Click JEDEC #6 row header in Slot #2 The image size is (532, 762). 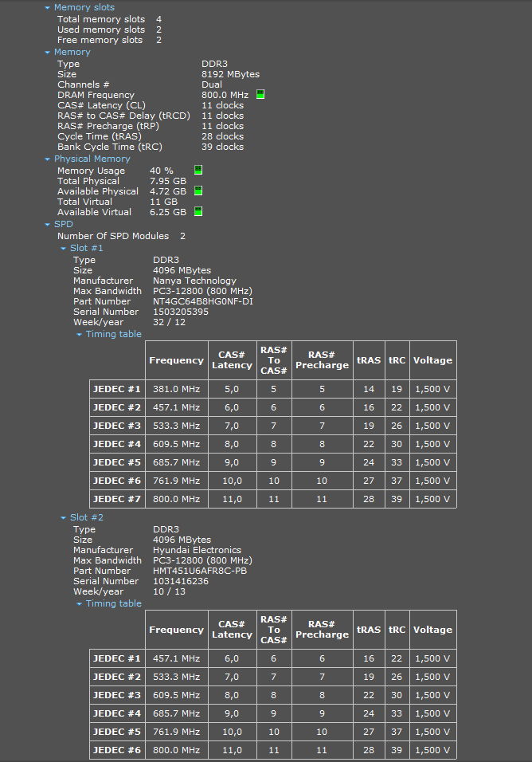[x=117, y=750]
